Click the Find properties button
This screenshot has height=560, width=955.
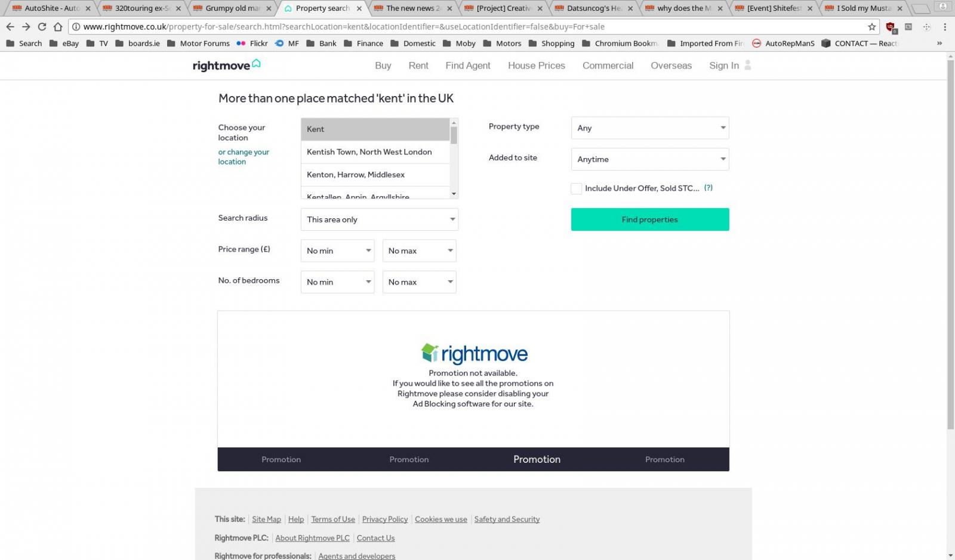(x=650, y=219)
